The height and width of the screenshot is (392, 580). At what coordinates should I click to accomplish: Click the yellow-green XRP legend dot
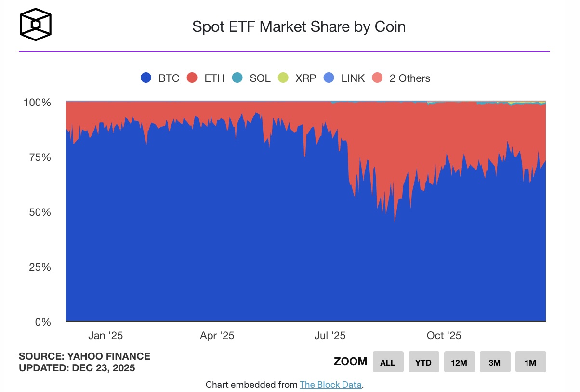283,78
